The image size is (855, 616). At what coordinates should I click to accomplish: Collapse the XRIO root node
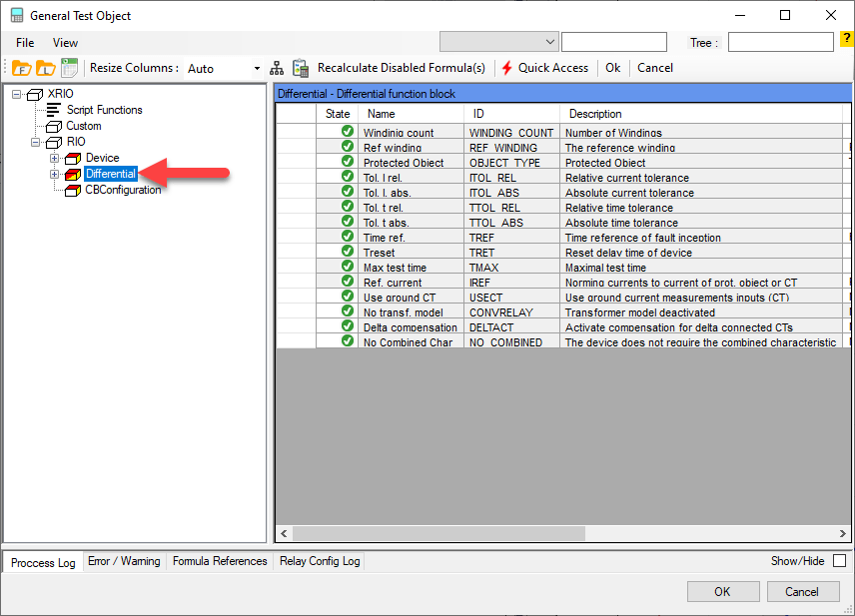point(16,94)
